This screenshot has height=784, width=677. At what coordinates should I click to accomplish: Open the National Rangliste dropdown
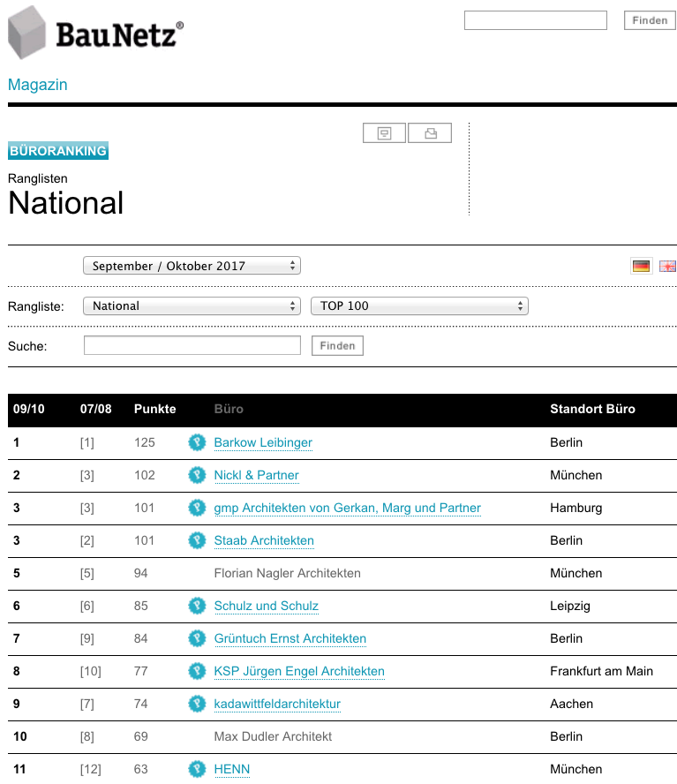[x=192, y=306]
